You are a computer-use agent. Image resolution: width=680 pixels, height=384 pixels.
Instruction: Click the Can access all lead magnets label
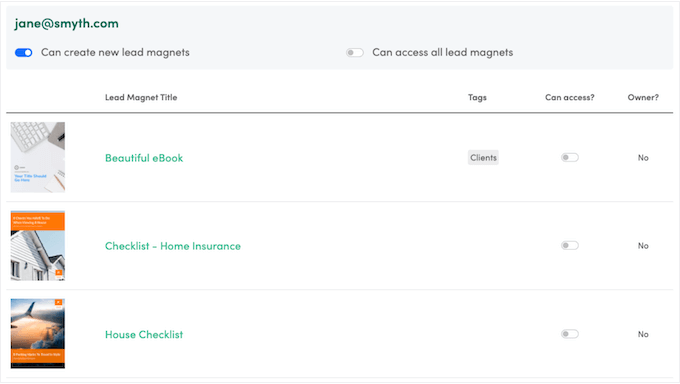[x=442, y=53]
